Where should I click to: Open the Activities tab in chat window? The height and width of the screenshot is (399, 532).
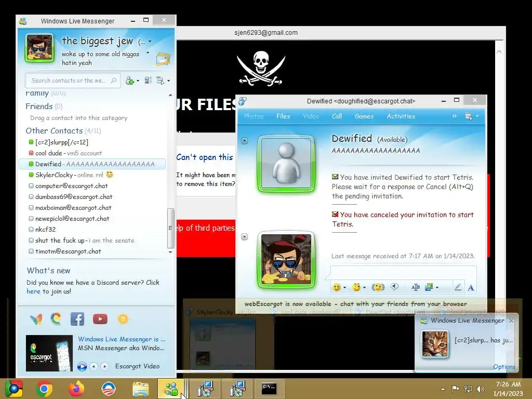[401, 116]
